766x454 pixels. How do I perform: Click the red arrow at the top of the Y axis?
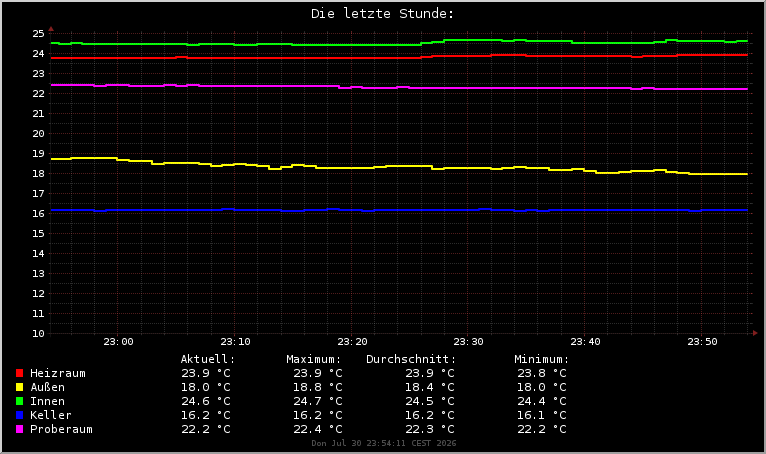pos(51,29)
